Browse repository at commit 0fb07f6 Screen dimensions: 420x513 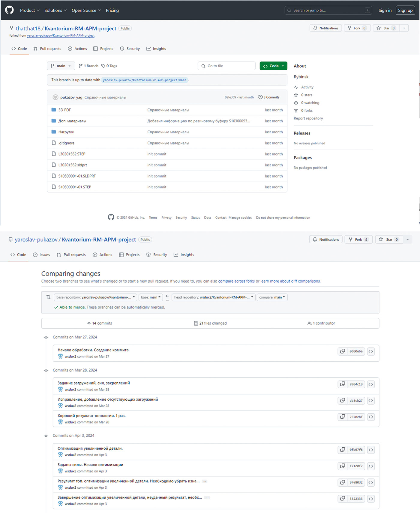[371, 450]
